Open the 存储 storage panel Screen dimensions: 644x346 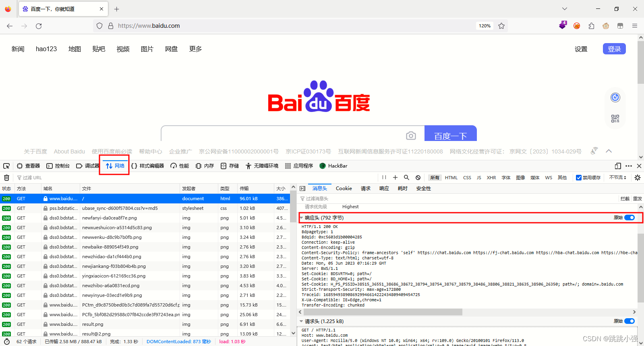[x=230, y=166]
